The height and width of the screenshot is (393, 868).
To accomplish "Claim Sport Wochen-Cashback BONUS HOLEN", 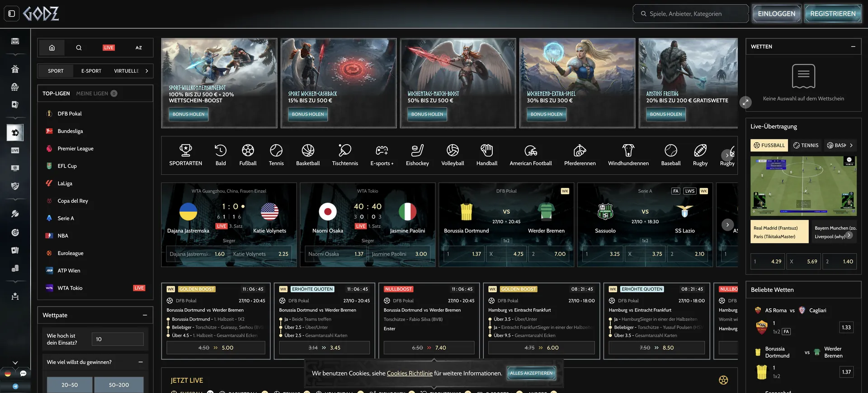I will (308, 114).
